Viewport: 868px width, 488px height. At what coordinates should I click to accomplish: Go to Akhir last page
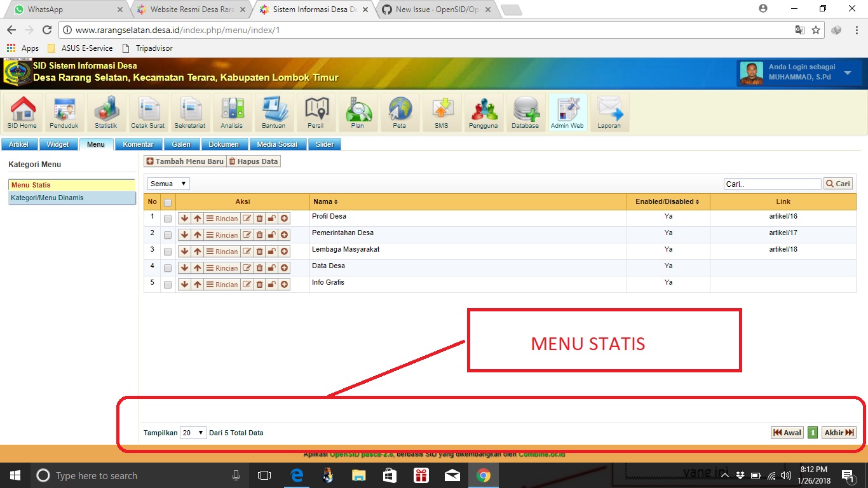839,433
